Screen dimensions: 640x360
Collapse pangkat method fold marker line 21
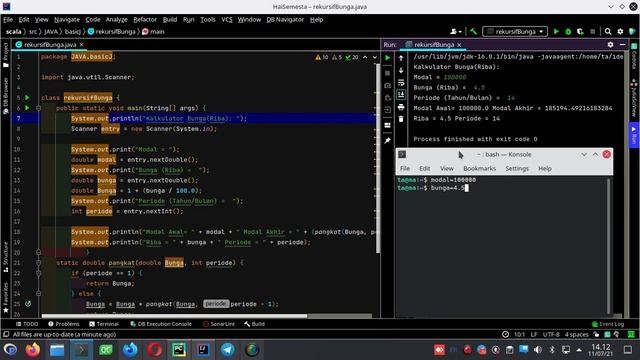pos(38,263)
